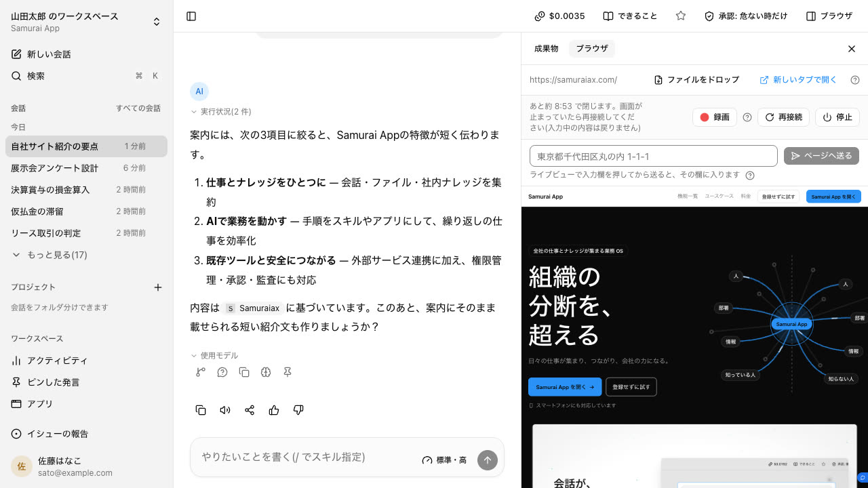Toggle the sidebar panel icon
This screenshot has height=488, width=868.
[x=191, y=16]
